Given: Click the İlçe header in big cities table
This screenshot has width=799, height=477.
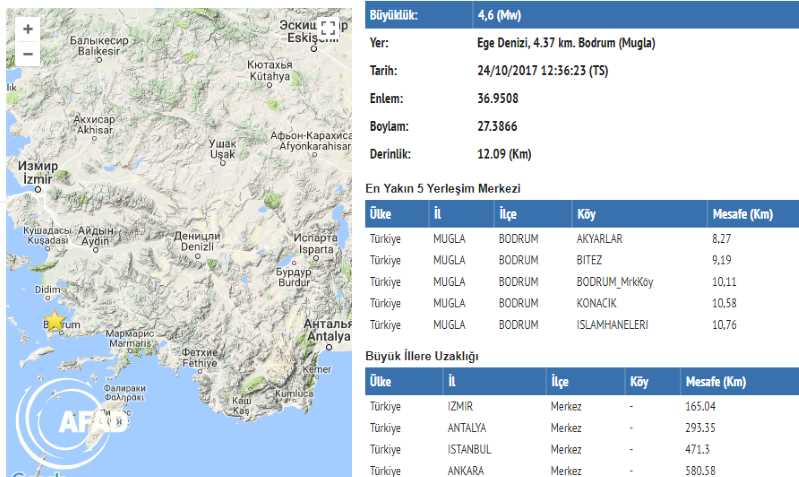Looking at the screenshot, I should tap(561, 382).
